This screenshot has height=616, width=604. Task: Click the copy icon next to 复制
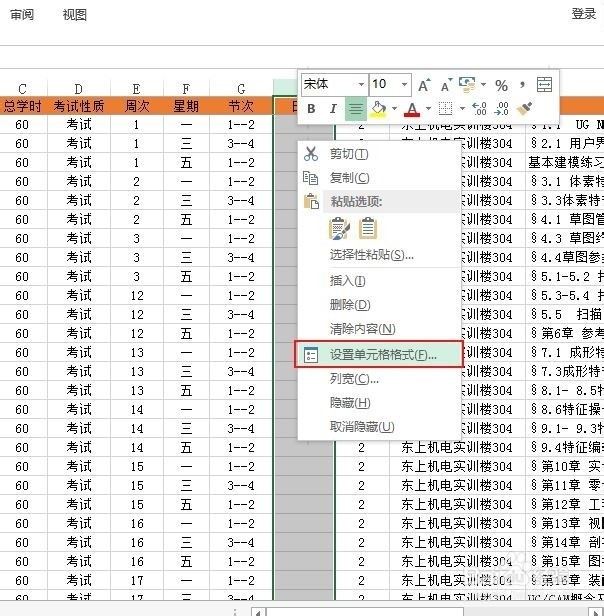click(x=310, y=178)
